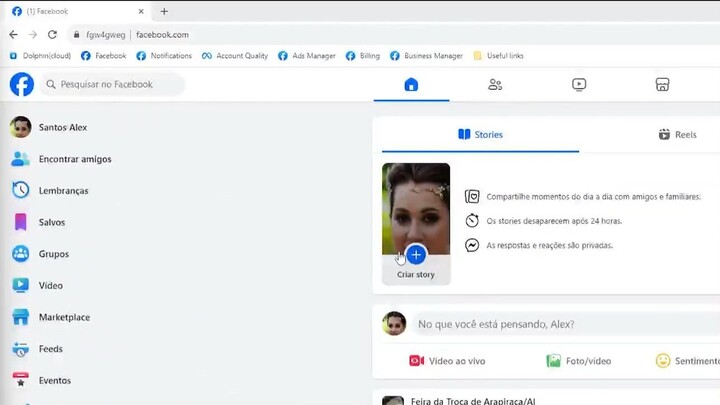The width and height of the screenshot is (720, 405).
Task: Open the Facebook bookmark
Action: (x=103, y=56)
